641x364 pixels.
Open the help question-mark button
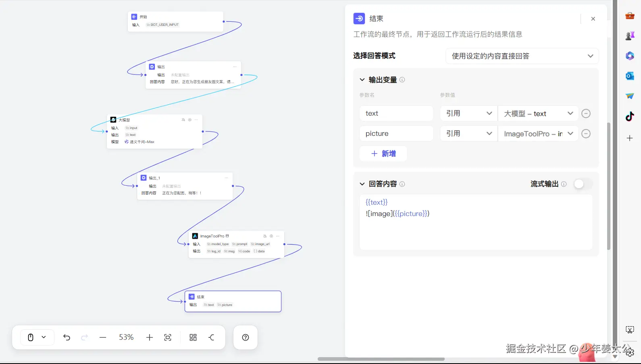(x=246, y=337)
